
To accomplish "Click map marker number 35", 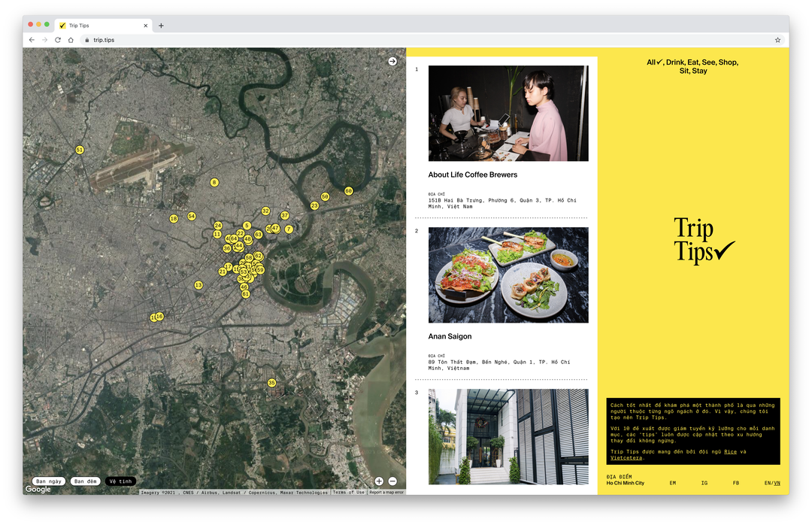I will point(272,383).
